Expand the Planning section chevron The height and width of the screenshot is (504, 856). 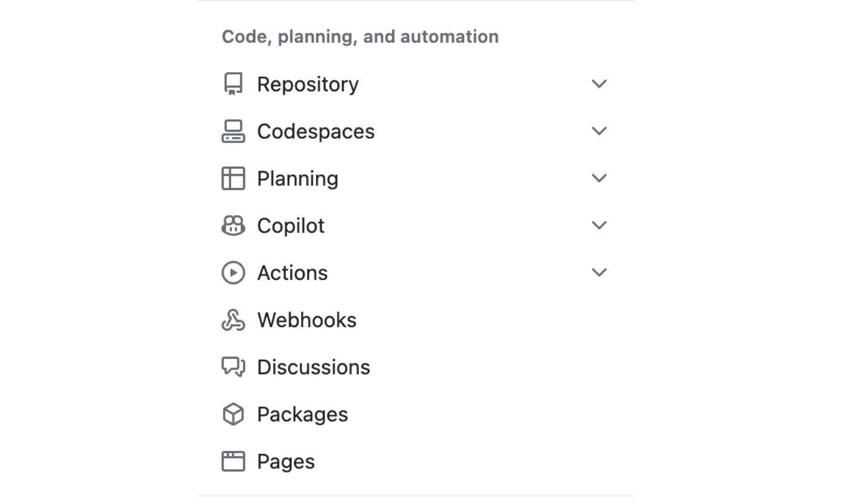[599, 178]
